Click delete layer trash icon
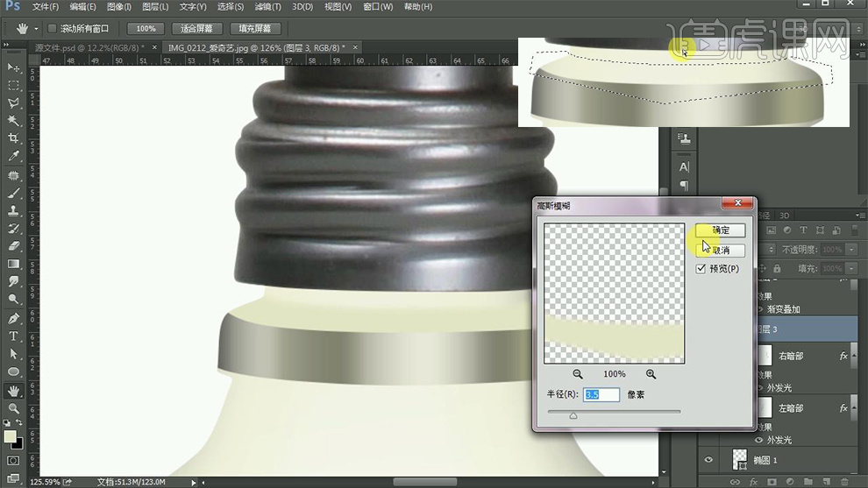This screenshot has height=488, width=868. [x=844, y=482]
